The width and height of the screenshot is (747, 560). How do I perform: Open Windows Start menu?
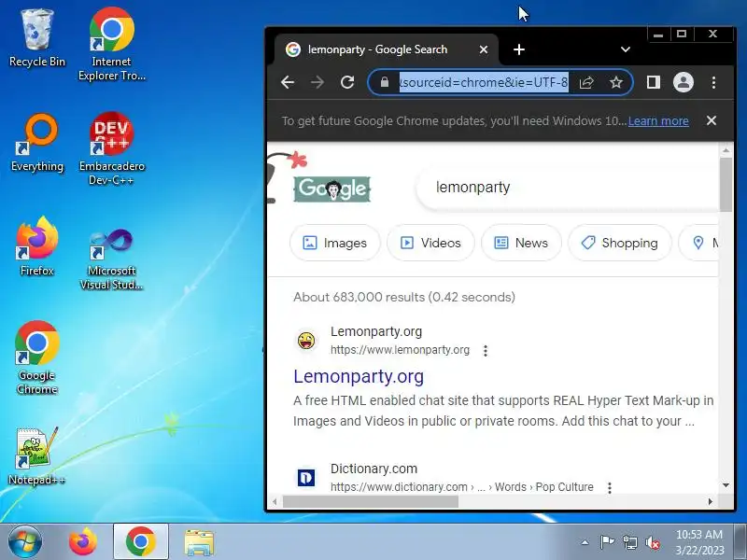coord(25,542)
